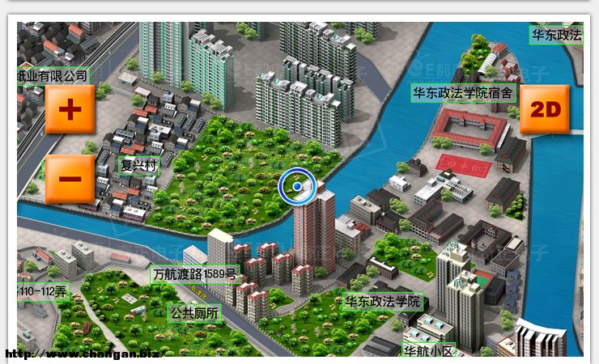Click the blue circular location marker
Image resolution: width=599 pixels, height=364 pixels.
[297, 187]
